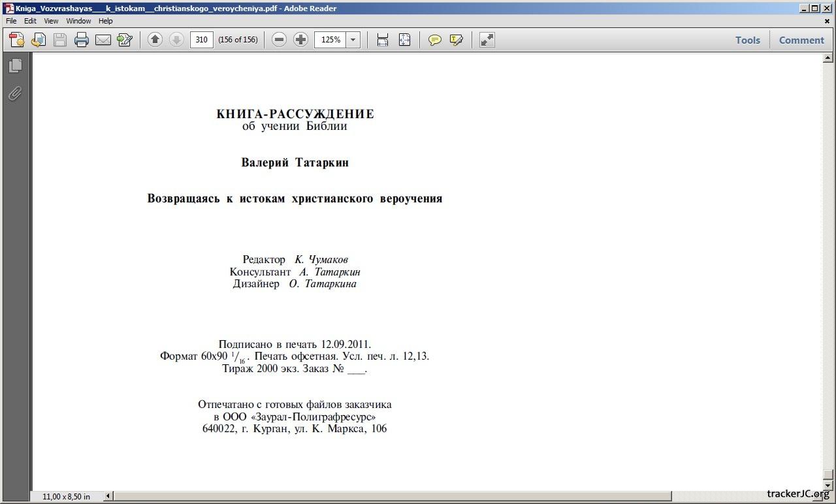Toggle Read Mode view

coord(487,40)
